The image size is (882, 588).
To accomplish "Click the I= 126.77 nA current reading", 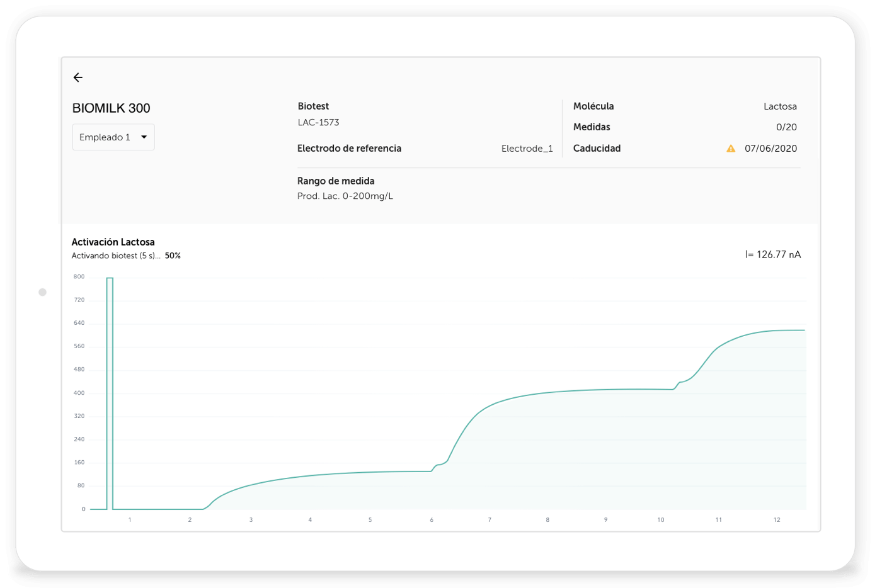I will [772, 255].
